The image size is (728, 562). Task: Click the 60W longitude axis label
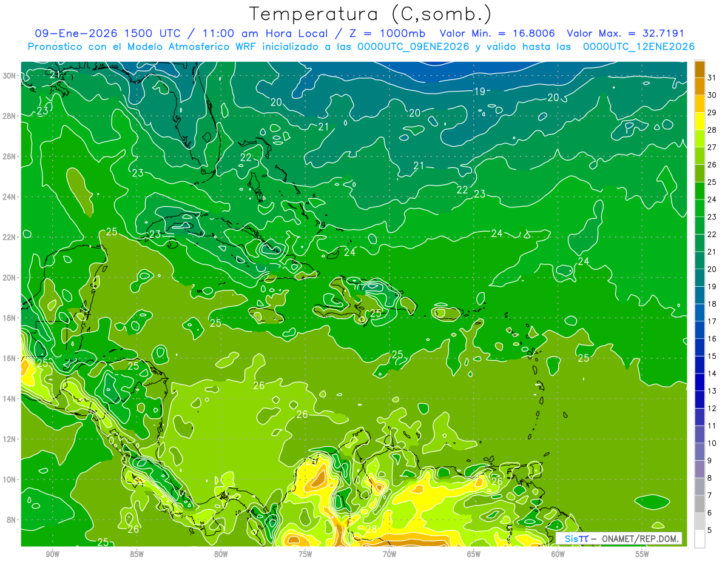click(x=558, y=554)
